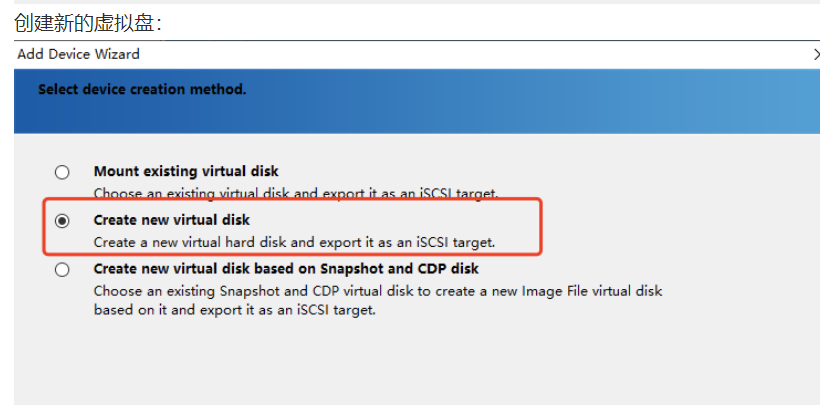820x405 pixels.
Task: Click the "Choose an existing Snapshot and CDP virtual disk" description line
Action: tap(378, 291)
